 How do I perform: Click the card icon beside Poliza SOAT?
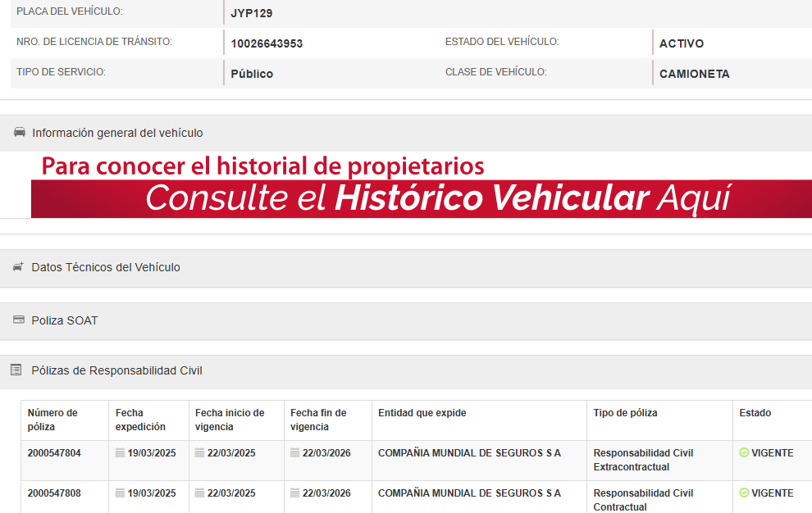click(x=18, y=320)
